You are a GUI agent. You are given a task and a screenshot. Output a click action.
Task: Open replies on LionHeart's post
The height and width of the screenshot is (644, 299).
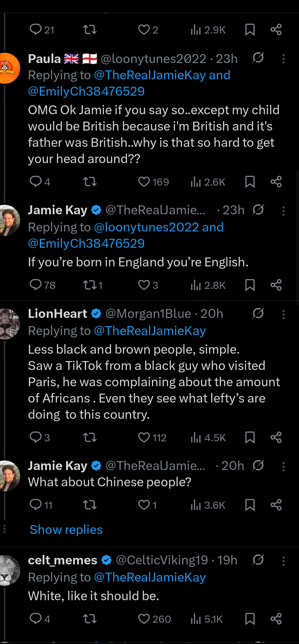pos(36,437)
